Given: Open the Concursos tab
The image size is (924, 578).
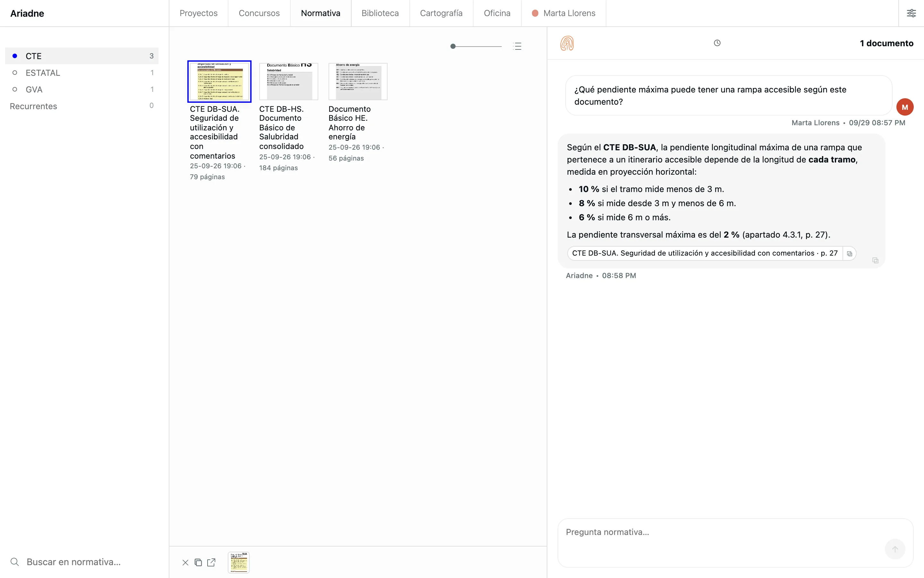Looking at the screenshot, I should coord(259,13).
